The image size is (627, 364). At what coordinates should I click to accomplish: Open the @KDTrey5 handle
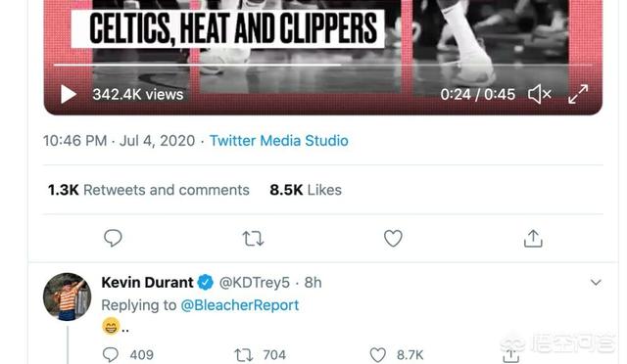pyautogui.click(x=255, y=283)
